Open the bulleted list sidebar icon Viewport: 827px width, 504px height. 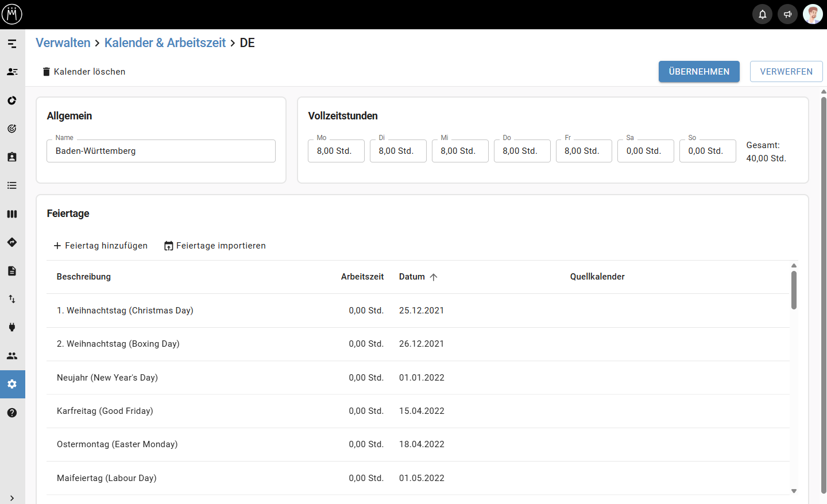click(12, 185)
